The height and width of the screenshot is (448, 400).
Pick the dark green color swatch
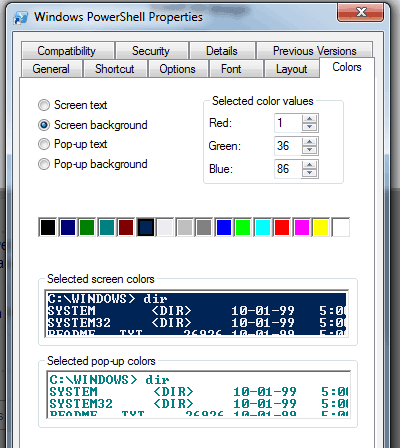click(87, 227)
